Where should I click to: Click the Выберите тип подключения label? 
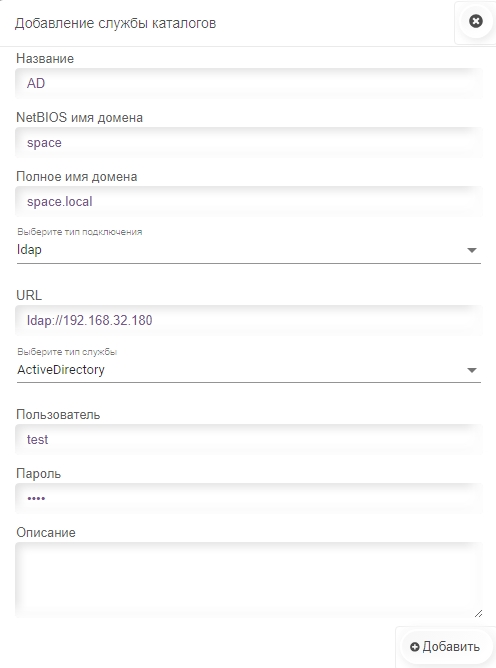point(79,232)
